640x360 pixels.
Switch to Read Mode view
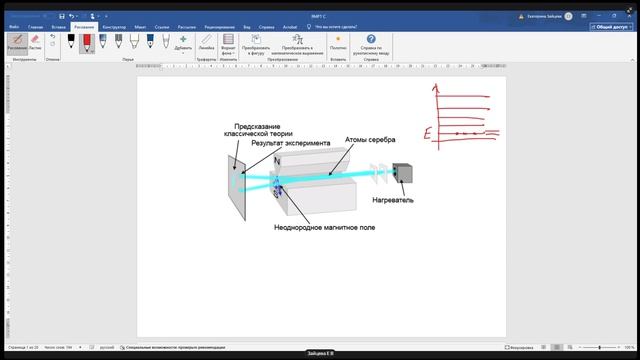[543, 347]
